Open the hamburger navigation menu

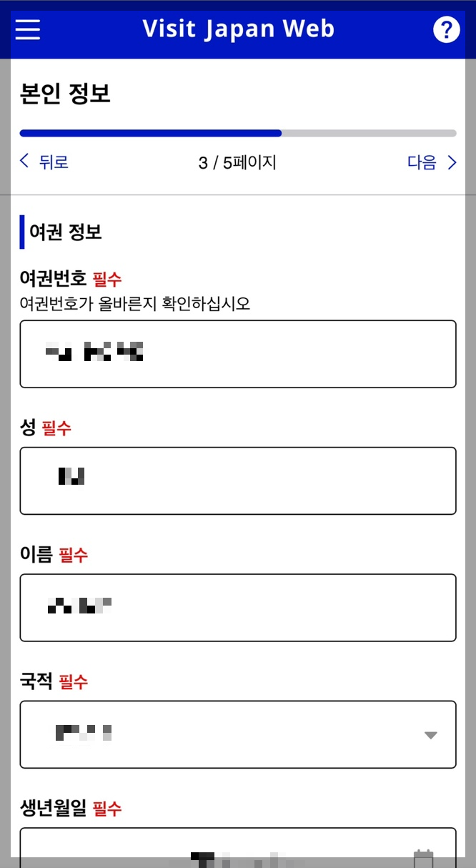(27, 29)
